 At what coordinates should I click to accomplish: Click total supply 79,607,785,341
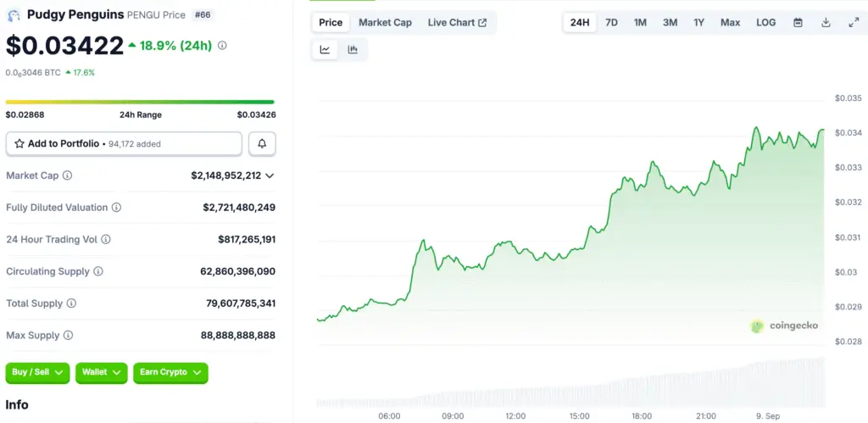(x=241, y=303)
